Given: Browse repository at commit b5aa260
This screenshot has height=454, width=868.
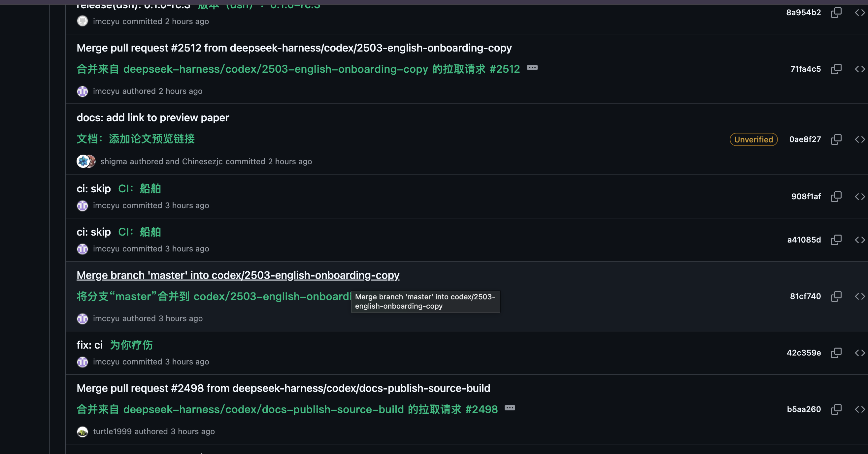Looking at the screenshot, I should pyautogui.click(x=859, y=409).
